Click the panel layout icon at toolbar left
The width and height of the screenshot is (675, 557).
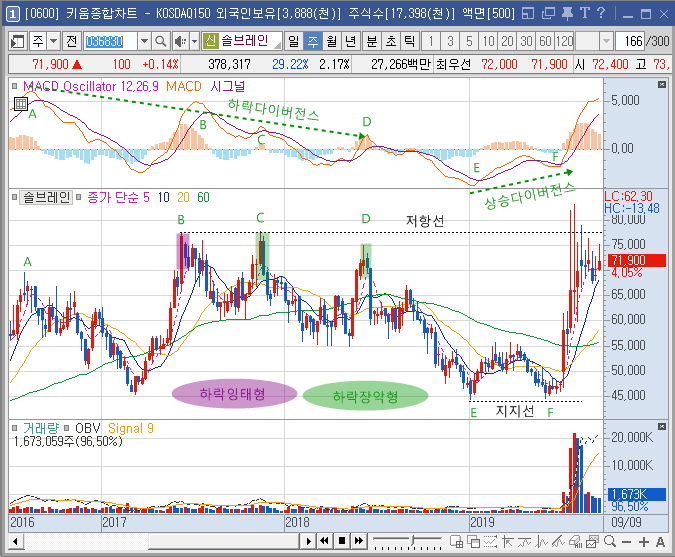coord(18,41)
